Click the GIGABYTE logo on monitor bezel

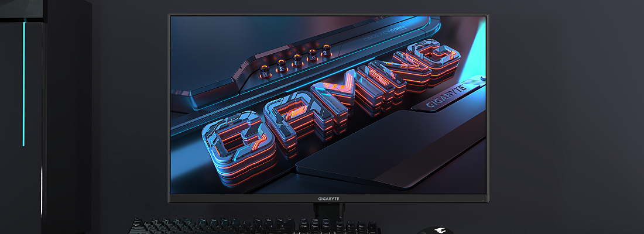[x=328, y=199]
